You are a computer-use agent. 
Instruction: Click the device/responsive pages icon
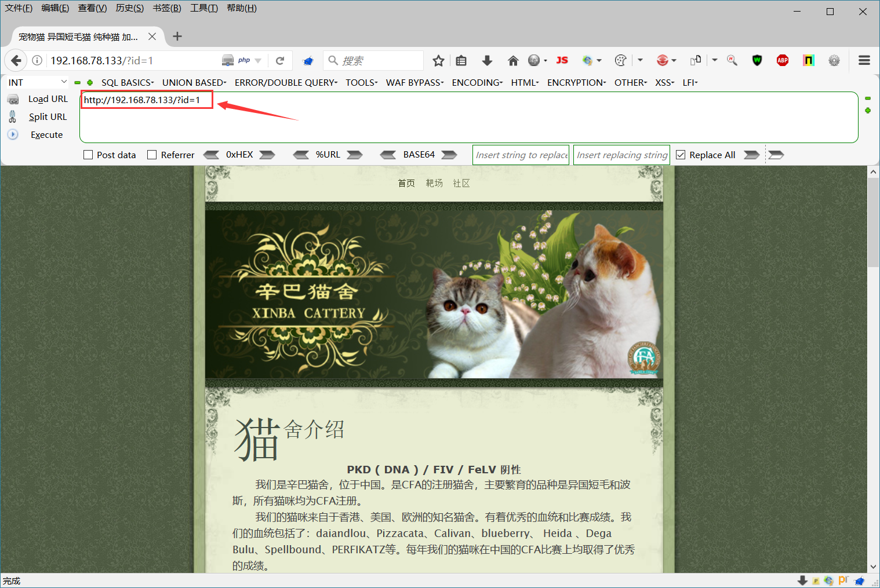696,60
